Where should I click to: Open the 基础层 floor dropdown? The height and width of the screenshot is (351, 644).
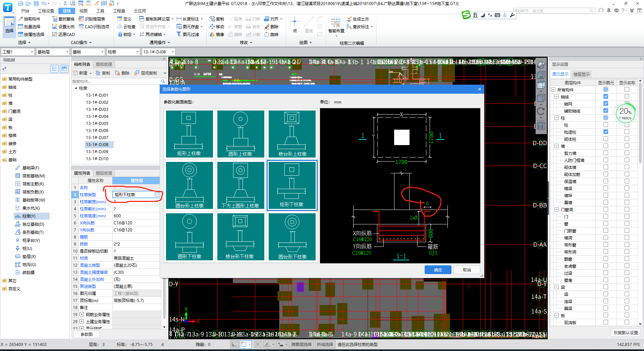(x=52, y=52)
